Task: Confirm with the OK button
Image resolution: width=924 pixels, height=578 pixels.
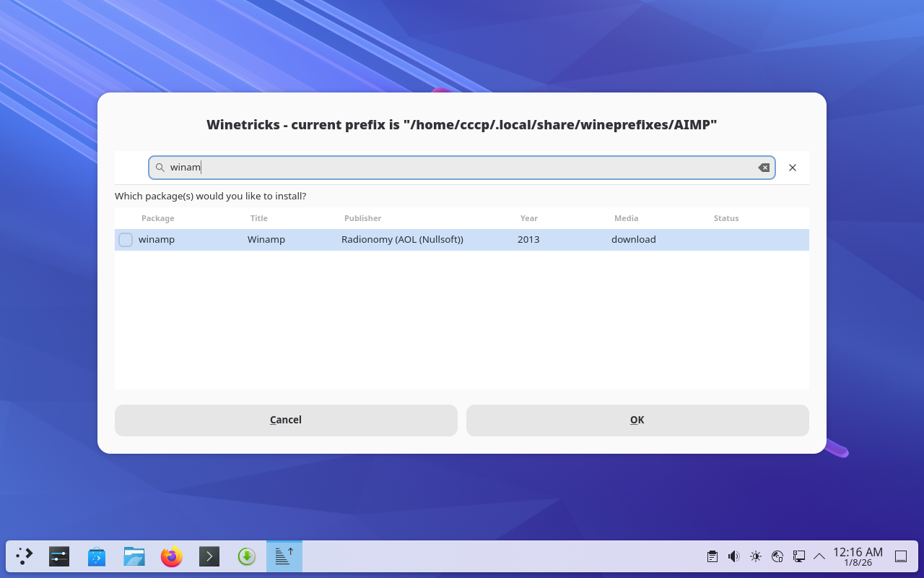Action: coord(637,420)
